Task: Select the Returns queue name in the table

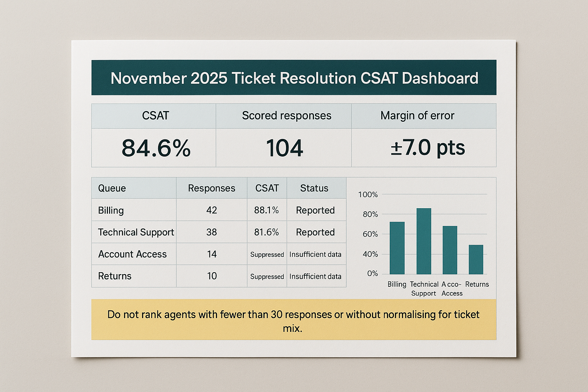Action: [115, 276]
